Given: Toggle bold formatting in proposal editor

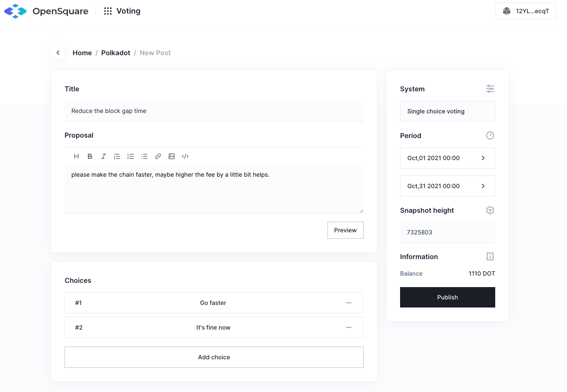Looking at the screenshot, I should [x=90, y=156].
